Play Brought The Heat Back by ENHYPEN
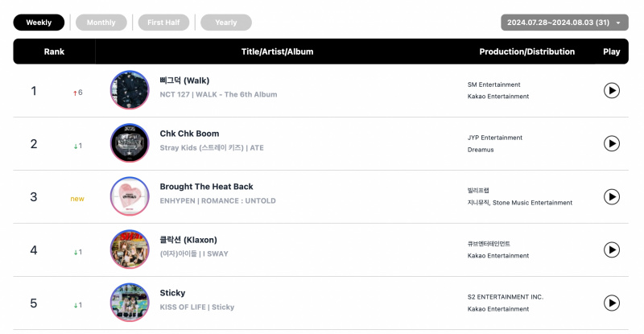Viewport: 644px width, 334px height. 611,196
